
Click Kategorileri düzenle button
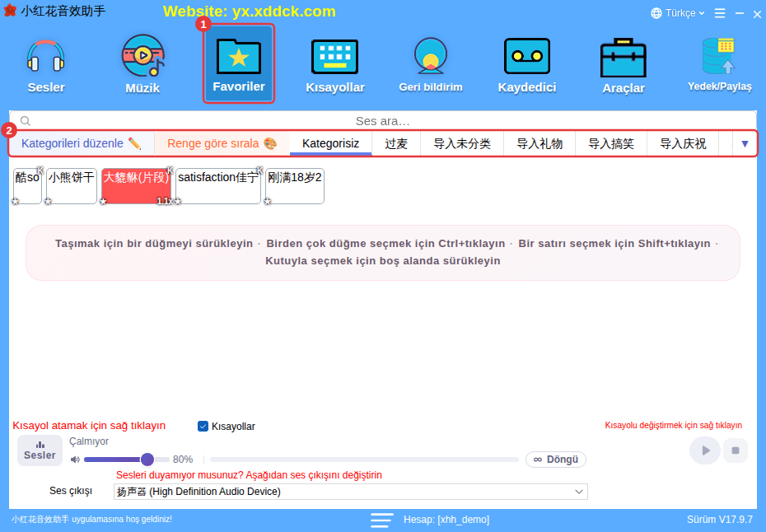[x=82, y=143]
